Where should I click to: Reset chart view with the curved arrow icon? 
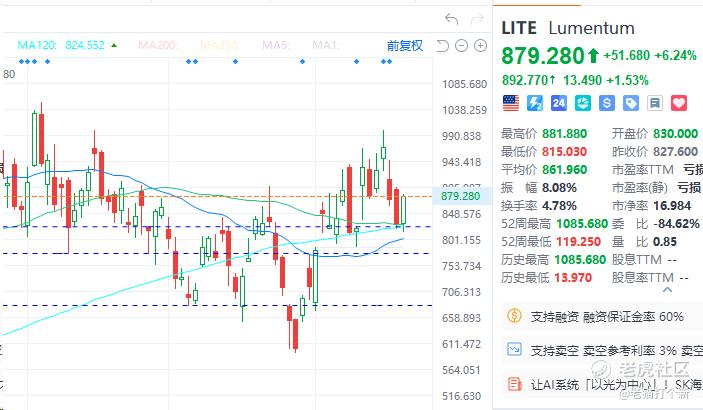[443, 46]
